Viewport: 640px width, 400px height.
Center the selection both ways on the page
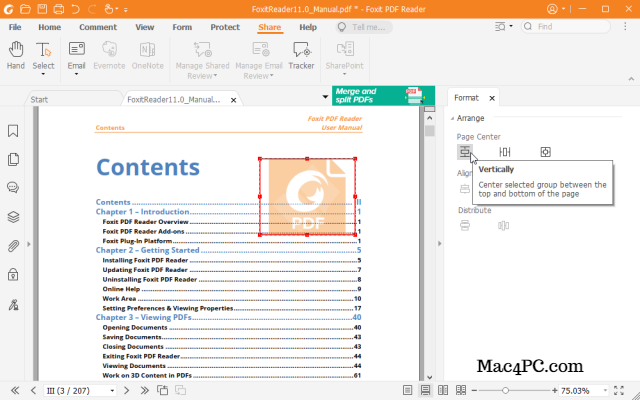pyautogui.click(x=545, y=152)
